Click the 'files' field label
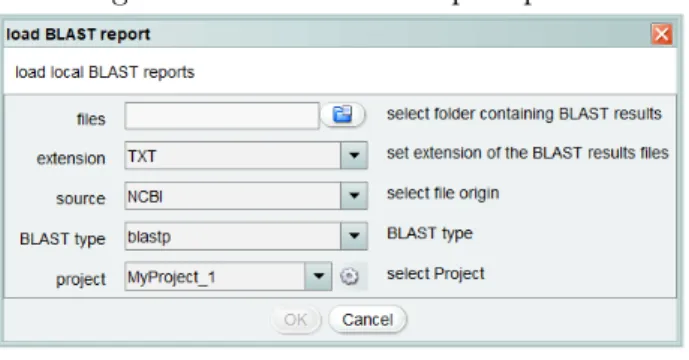 click(91, 119)
